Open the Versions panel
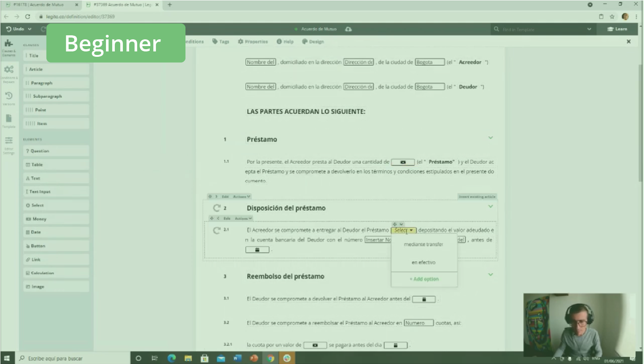This screenshot has height=364, width=644. tap(9, 97)
